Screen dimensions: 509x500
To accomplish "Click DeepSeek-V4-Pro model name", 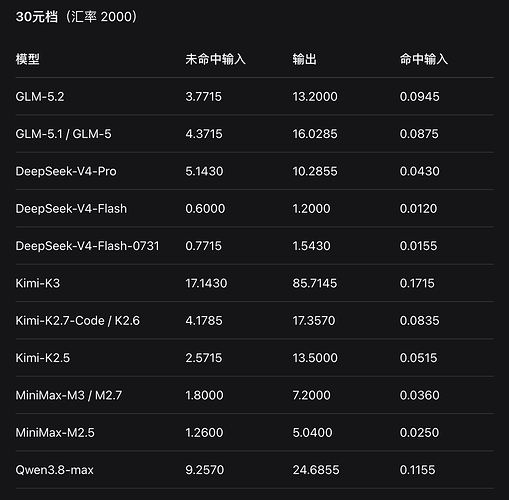I will [x=66, y=171].
